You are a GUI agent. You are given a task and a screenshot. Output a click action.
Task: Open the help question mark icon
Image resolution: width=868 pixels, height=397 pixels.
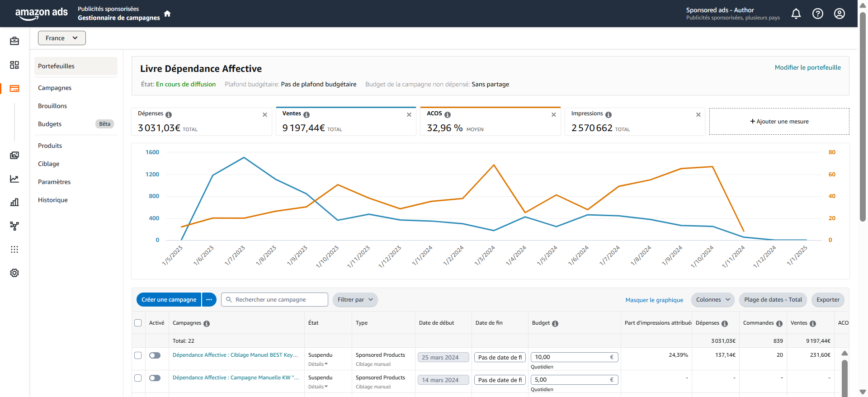tap(817, 14)
